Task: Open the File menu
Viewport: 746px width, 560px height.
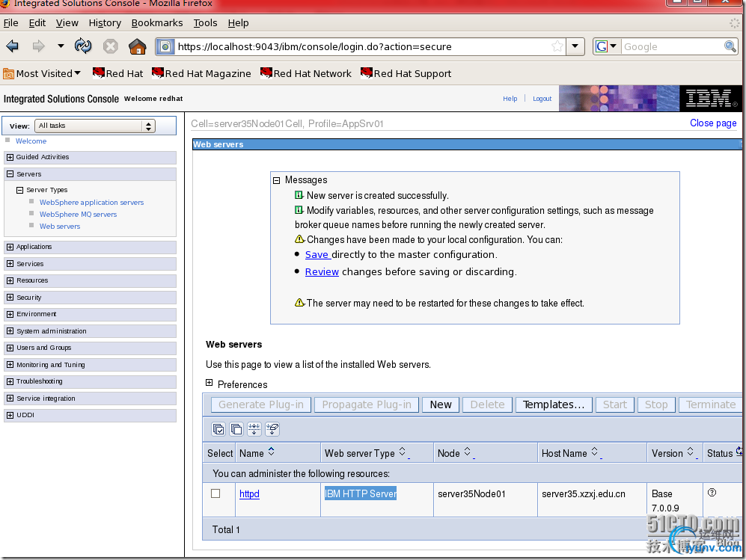Action: pyautogui.click(x=10, y=23)
